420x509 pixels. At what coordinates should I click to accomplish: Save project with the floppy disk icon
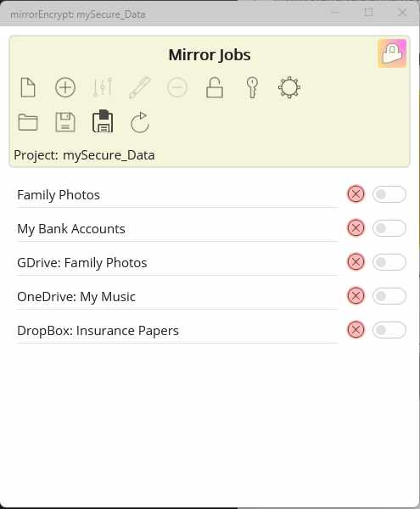pos(65,122)
